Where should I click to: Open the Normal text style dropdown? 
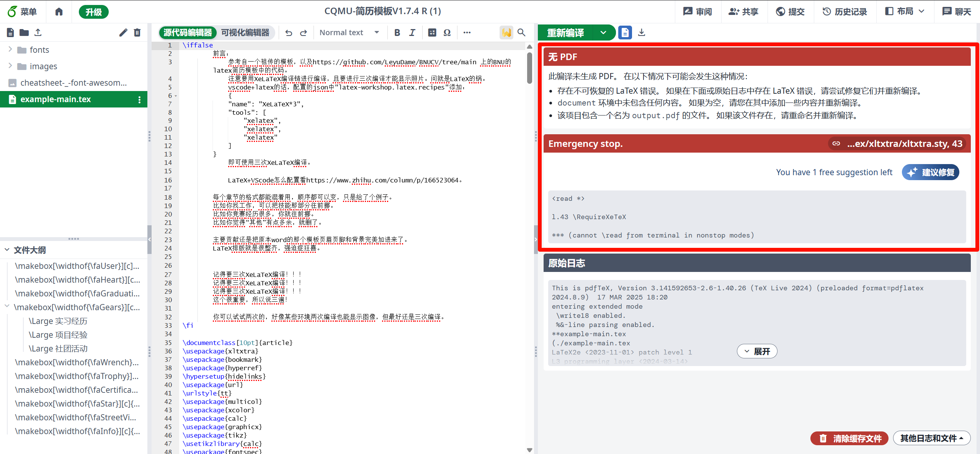click(349, 33)
